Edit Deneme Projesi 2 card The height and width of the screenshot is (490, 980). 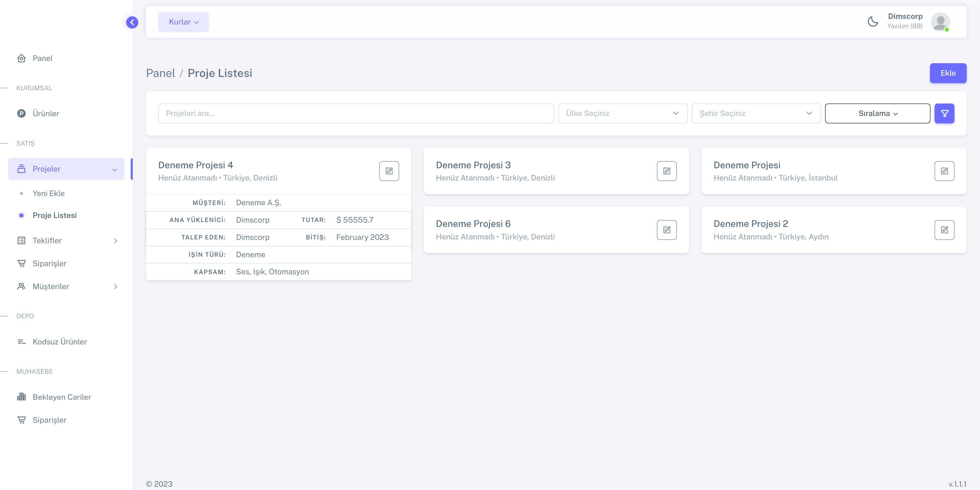[944, 230]
